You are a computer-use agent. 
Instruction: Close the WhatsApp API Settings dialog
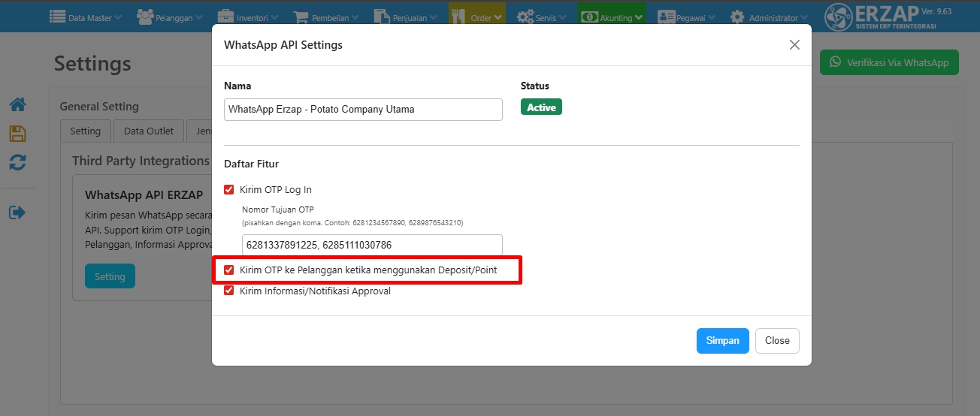pos(794,45)
